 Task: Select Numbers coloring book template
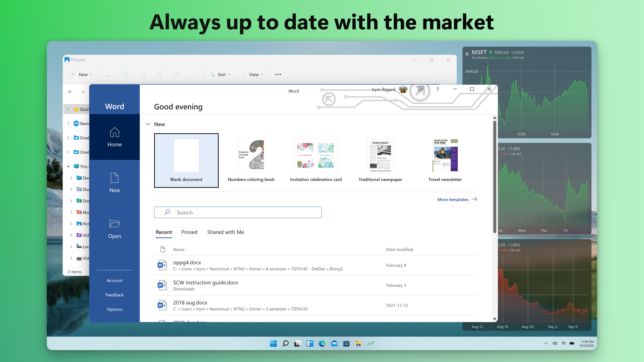251,160
